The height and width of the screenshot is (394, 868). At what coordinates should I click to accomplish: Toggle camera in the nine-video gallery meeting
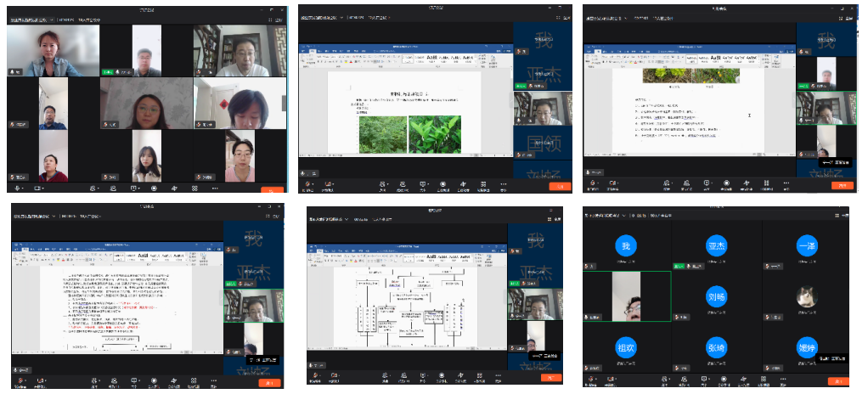pos(38,188)
